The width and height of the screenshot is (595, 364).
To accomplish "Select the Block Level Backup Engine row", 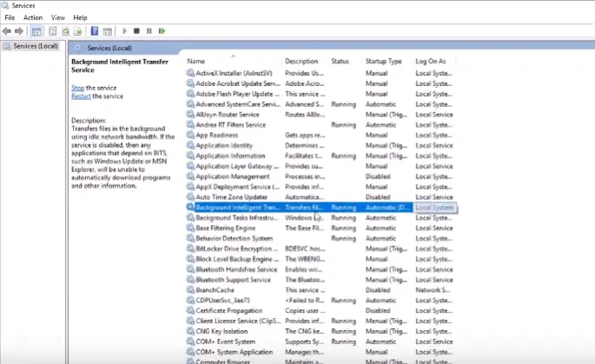I will [321, 259].
